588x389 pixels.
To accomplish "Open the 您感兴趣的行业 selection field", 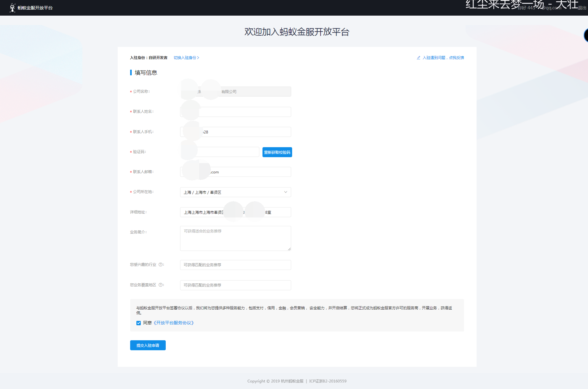I will click(x=236, y=265).
